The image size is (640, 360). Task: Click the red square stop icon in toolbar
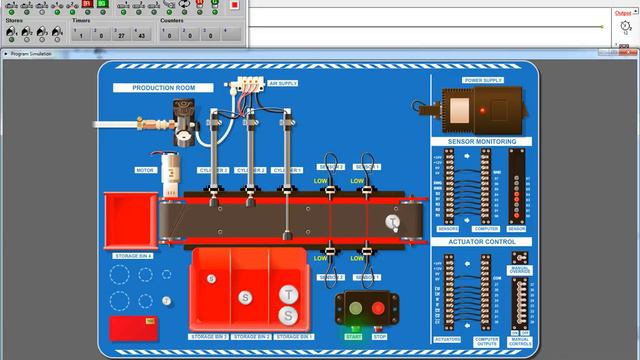pos(235,5)
